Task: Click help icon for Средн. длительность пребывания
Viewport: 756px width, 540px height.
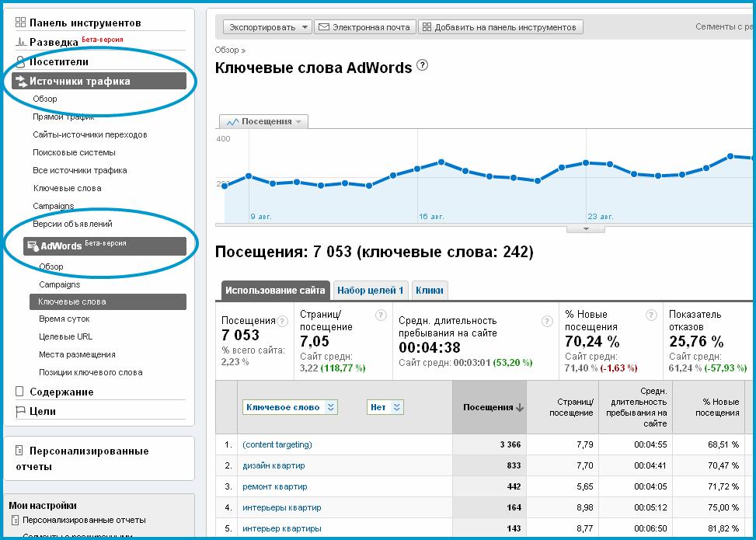Action: click(547, 322)
